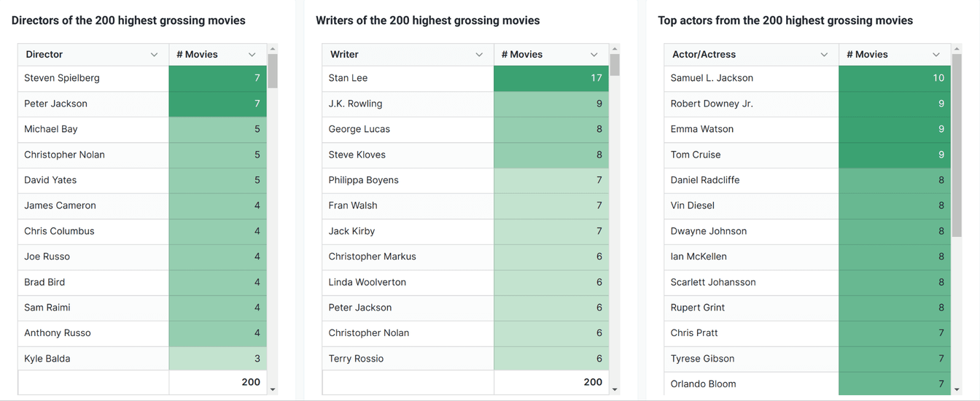The image size is (980, 401).
Task: Select Scarlett Johansson actor cell
Action: [x=752, y=282]
